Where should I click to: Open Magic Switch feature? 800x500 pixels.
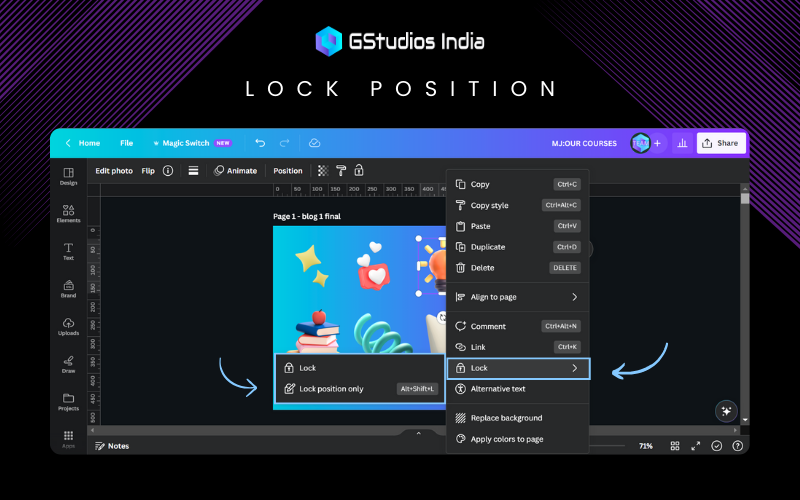click(x=192, y=143)
